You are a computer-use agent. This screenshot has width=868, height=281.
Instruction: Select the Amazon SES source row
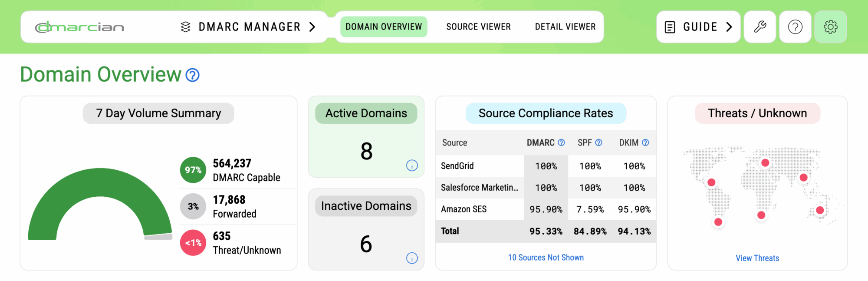[x=546, y=209]
